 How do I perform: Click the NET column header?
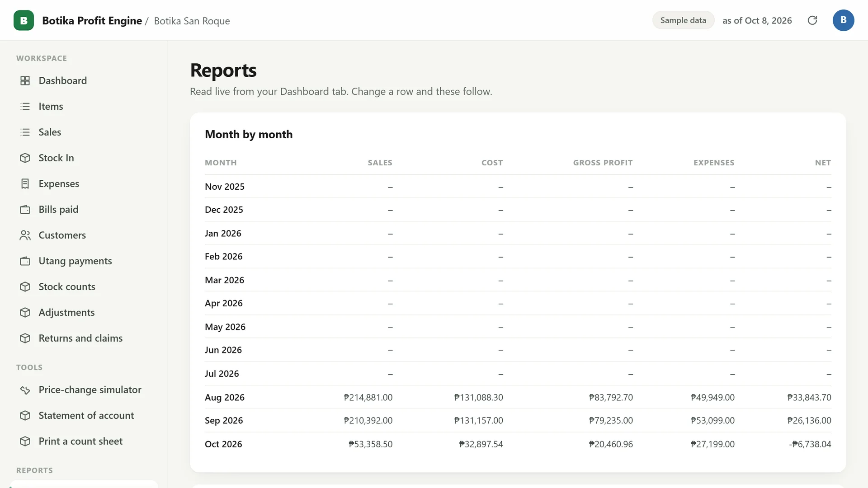[x=823, y=163]
